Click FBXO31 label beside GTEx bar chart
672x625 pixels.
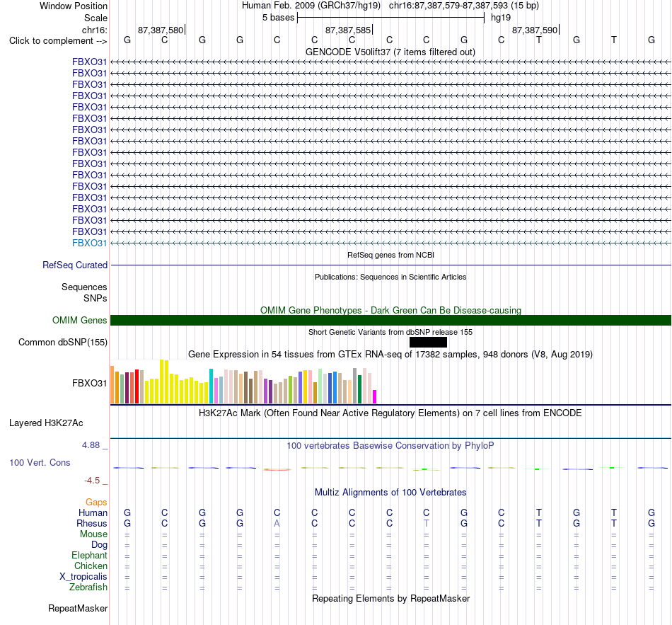coord(89,383)
